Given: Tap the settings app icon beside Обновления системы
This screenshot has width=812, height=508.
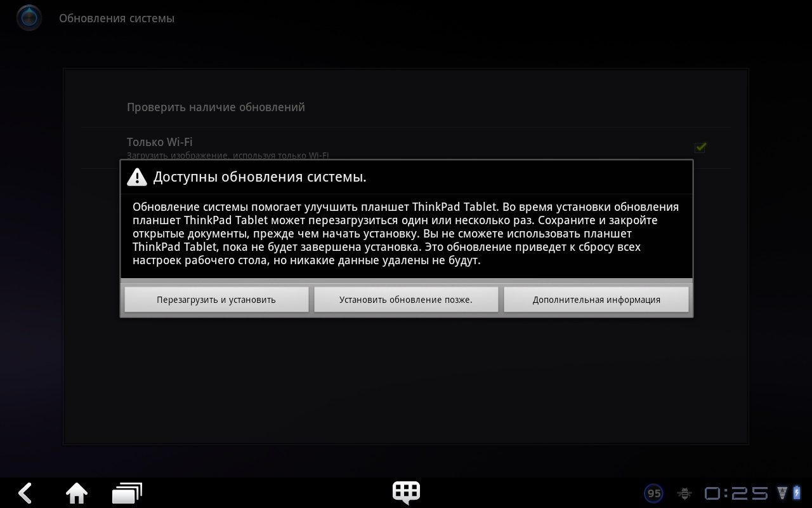Looking at the screenshot, I should (29, 18).
